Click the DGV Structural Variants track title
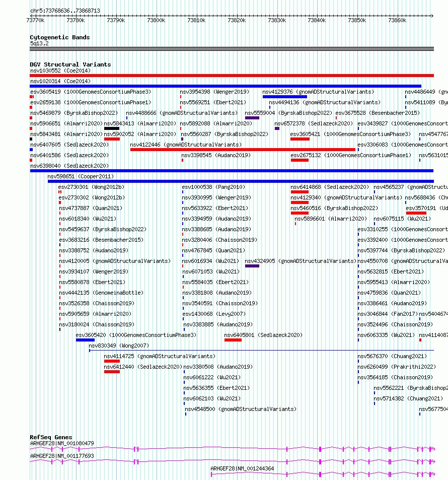Viewport: 448px width, 480px height. (70, 64)
